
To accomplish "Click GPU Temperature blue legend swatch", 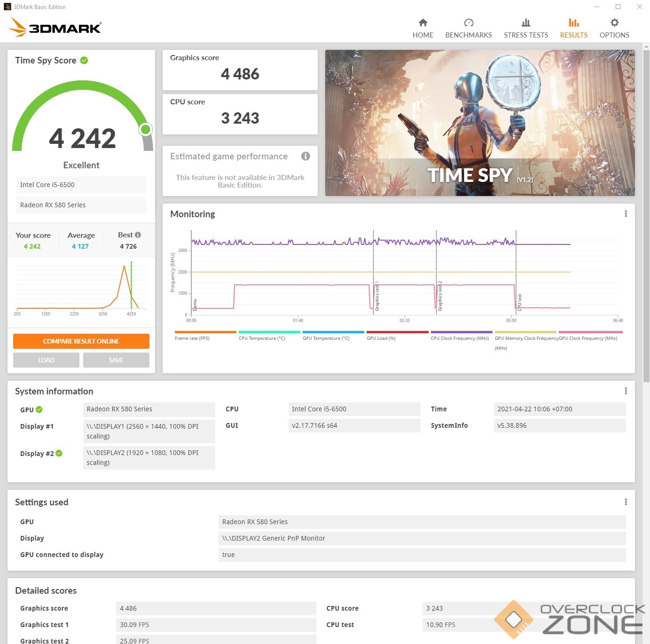I will [x=333, y=332].
